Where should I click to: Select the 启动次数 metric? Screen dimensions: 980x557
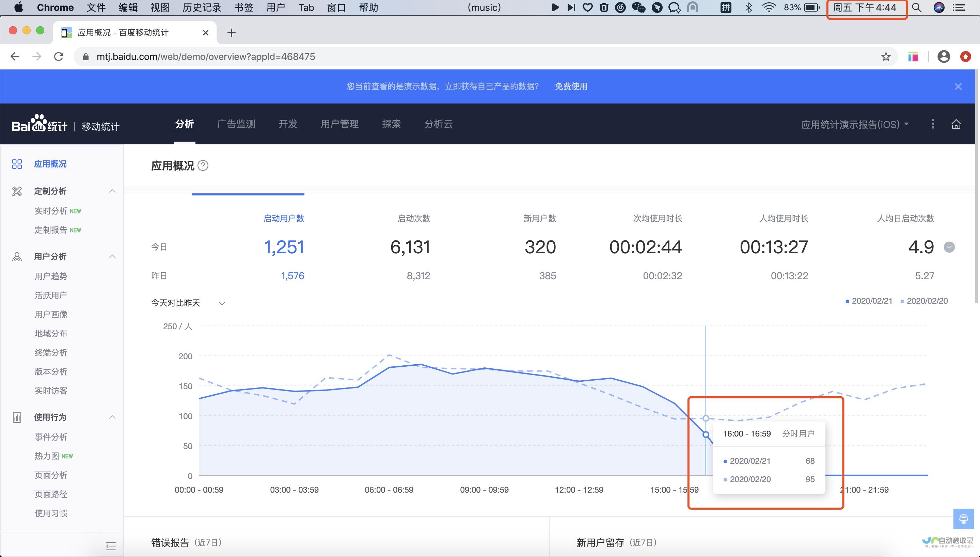pyautogui.click(x=414, y=219)
